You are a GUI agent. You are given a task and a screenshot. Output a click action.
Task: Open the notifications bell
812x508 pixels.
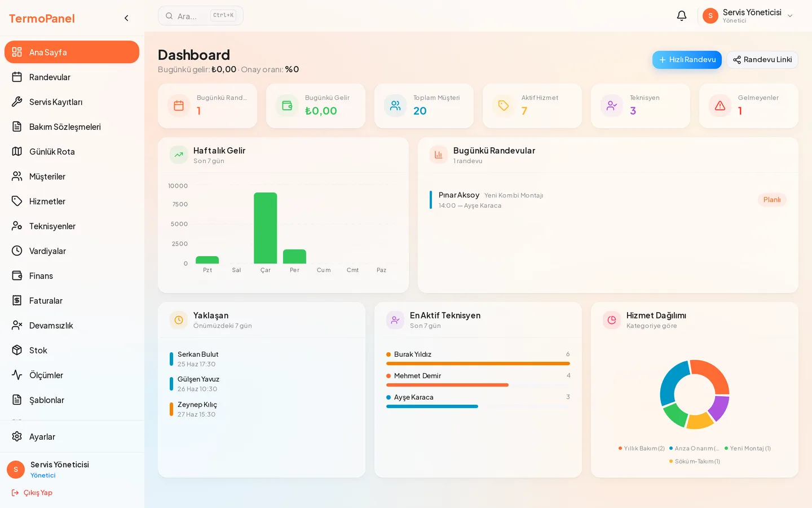click(682, 16)
